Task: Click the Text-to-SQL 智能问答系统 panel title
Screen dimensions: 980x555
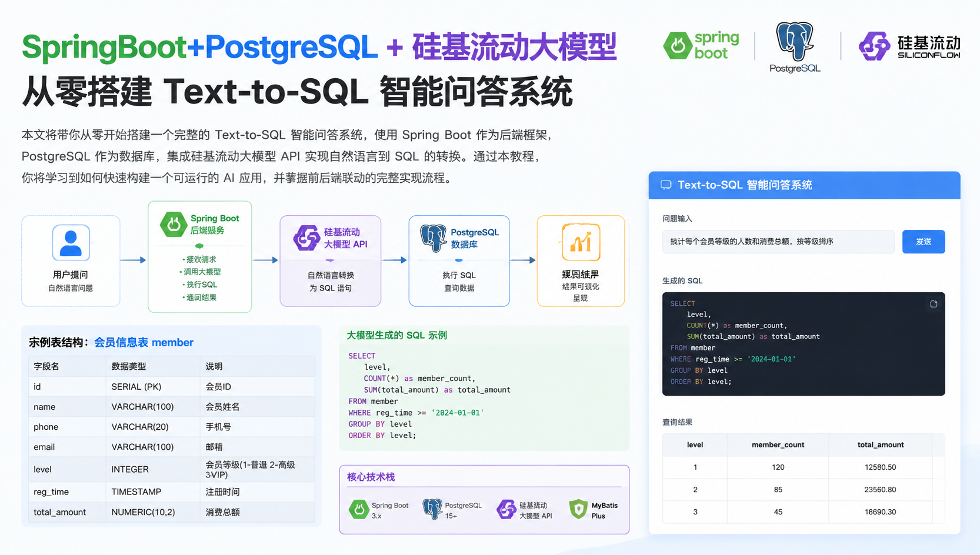Action: click(745, 185)
